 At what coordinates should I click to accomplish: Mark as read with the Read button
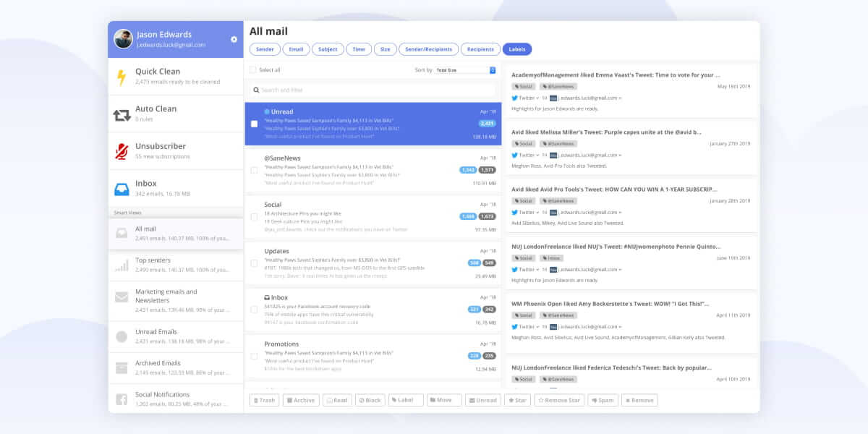pos(337,400)
